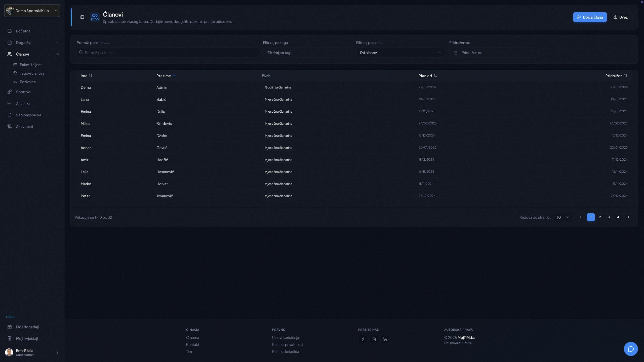Click the three-dot user menu icon
This screenshot has width=644, height=362.
[x=57, y=352]
